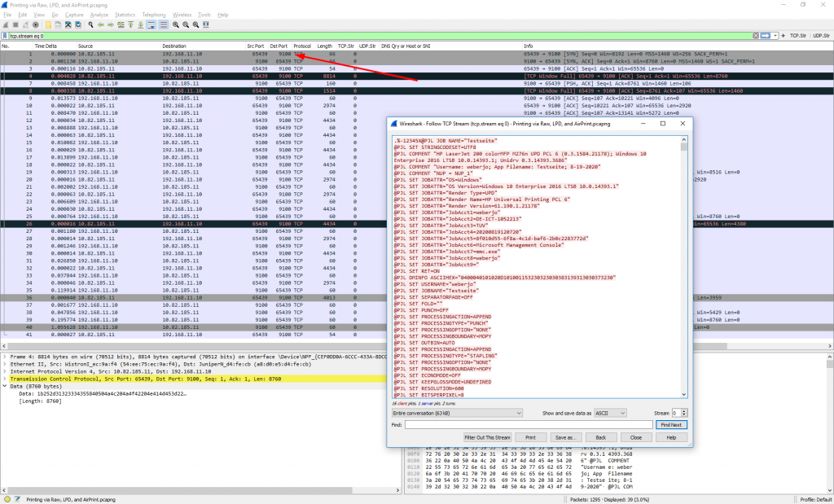This screenshot has width=834, height=504.
Task: Collapse the Data (8760 bytes) node
Action: point(3,385)
